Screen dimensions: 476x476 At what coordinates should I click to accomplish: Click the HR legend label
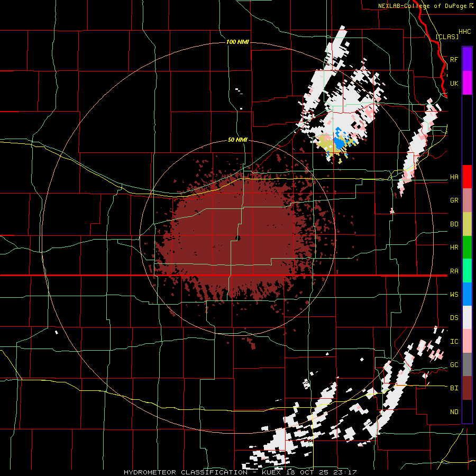click(x=454, y=248)
